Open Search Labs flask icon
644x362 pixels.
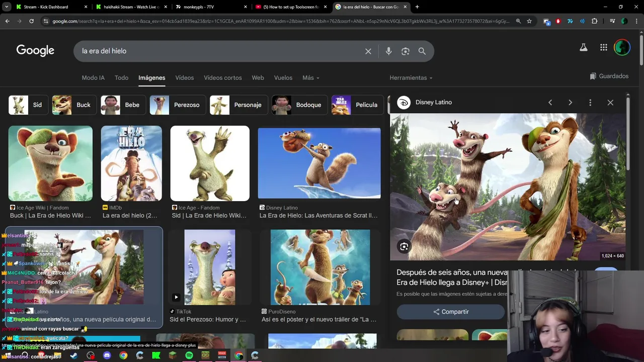(584, 47)
